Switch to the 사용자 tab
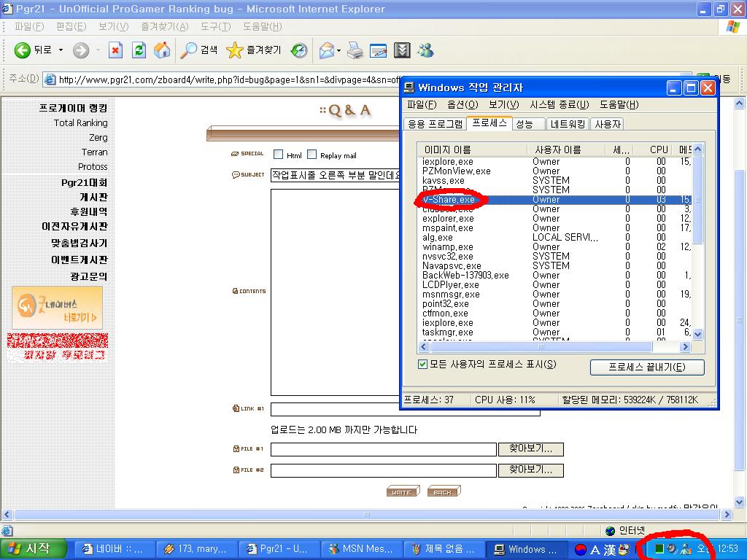The height and width of the screenshot is (560, 747). 608,124
